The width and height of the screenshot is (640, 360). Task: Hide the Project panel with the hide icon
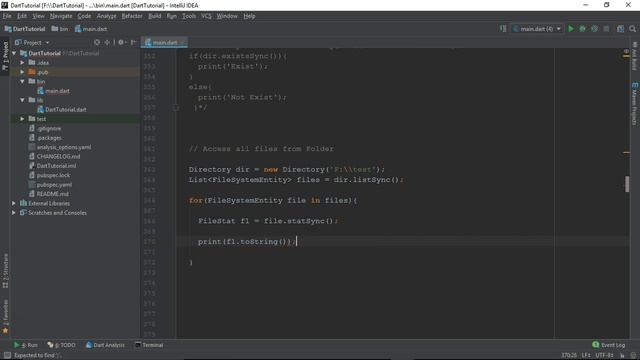[133, 42]
